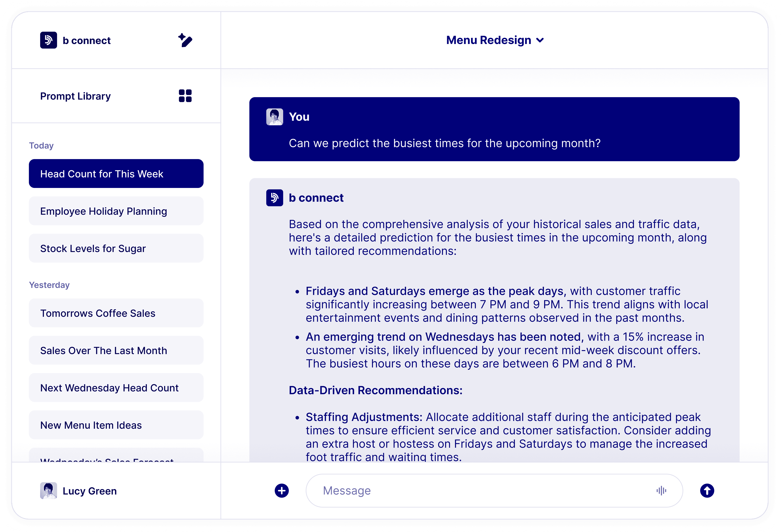Click the b connect logo in the reply message

(x=275, y=198)
